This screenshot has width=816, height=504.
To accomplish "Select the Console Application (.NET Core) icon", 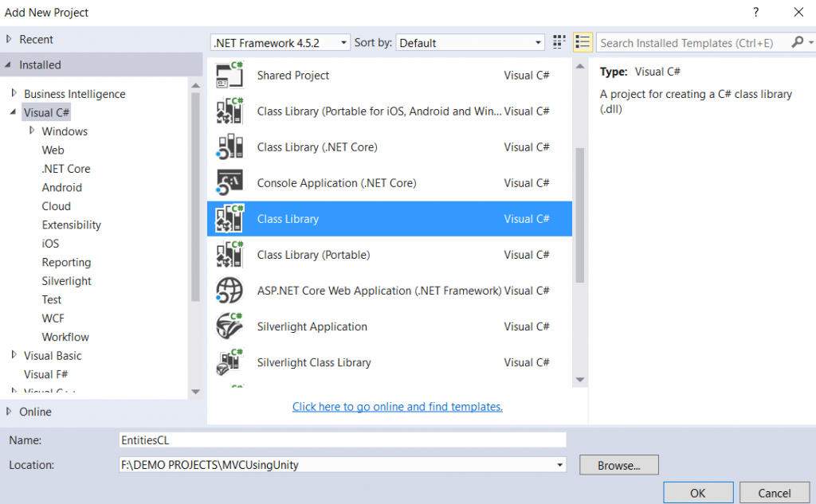I will (x=229, y=183).
